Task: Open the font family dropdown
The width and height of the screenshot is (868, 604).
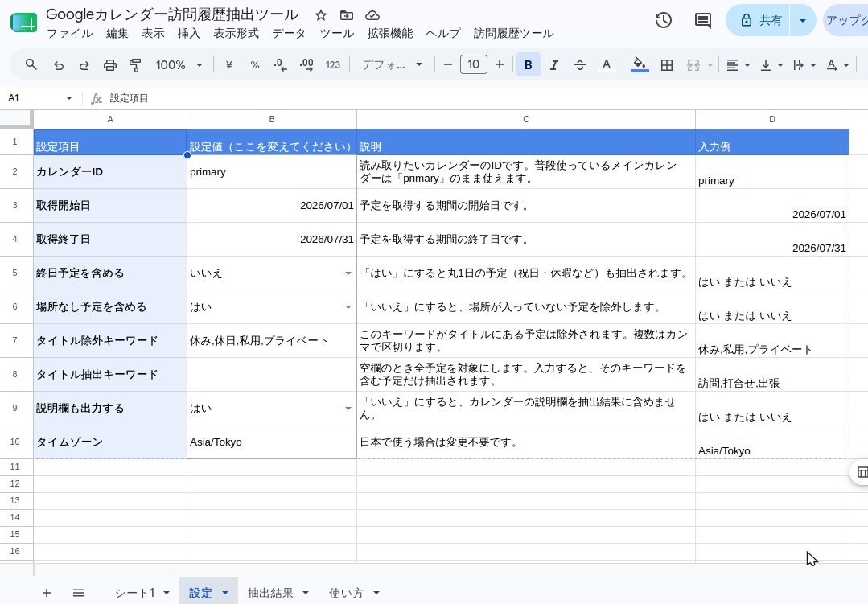Action: coord(392,65)
